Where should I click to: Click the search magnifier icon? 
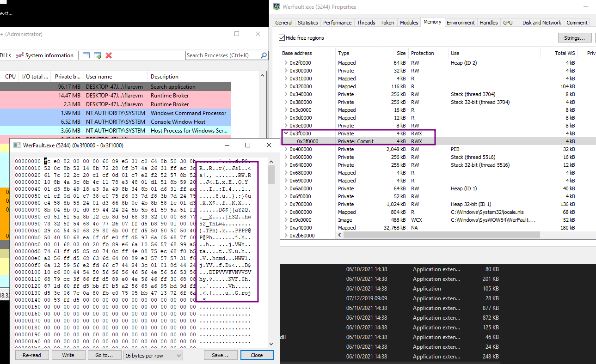[x=264, y=55]
